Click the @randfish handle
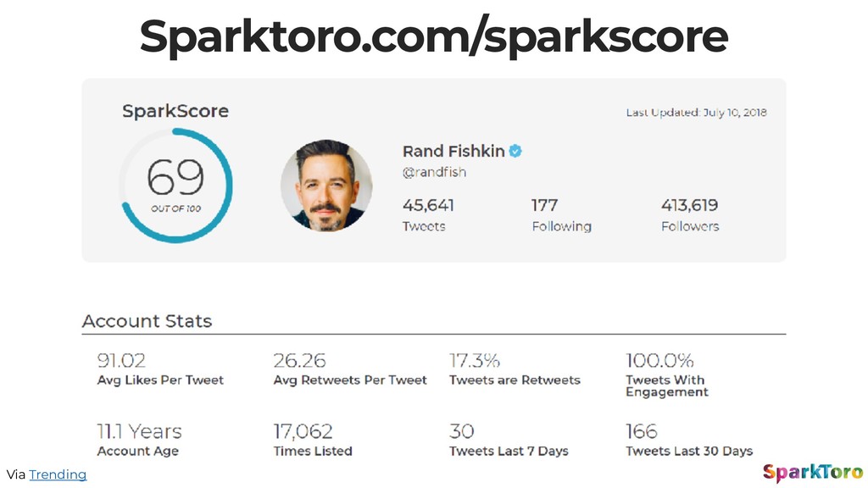868x488 pixels. coord(434,172)
